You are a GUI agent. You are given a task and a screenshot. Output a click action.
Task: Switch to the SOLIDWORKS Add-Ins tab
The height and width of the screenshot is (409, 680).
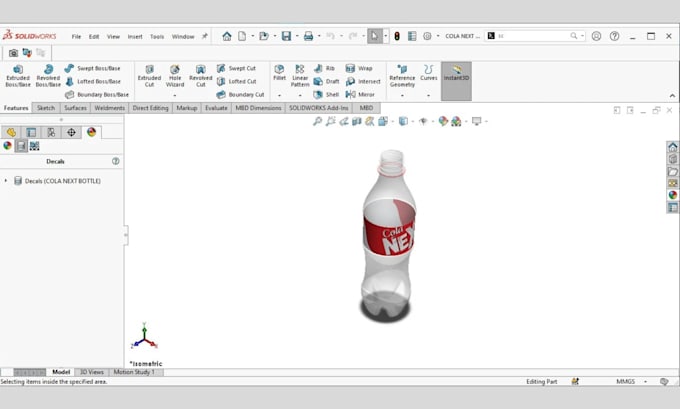click(x=319, y=108)
